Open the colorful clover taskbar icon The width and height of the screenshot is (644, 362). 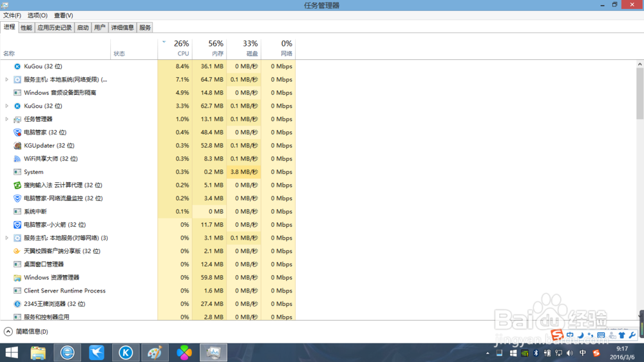point(184,352)
